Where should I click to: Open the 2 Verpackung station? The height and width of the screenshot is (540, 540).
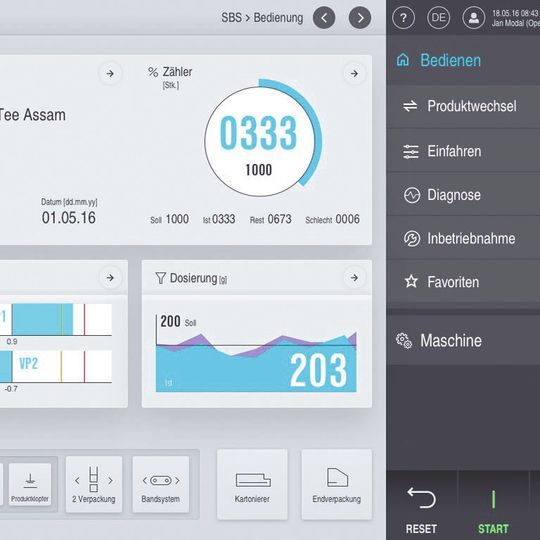pyautogui.click(x=94, y=484)
